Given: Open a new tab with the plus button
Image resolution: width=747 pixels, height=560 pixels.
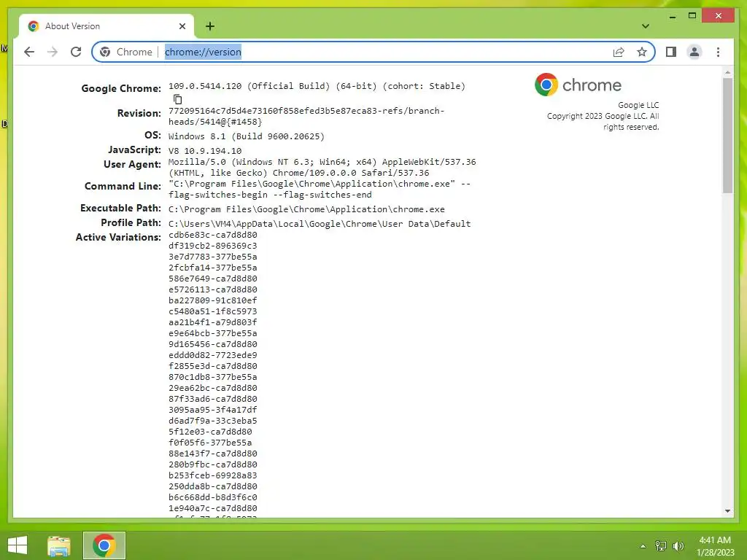Looking at the screenshot, I should pyautogui.click(x=210, y=26).
